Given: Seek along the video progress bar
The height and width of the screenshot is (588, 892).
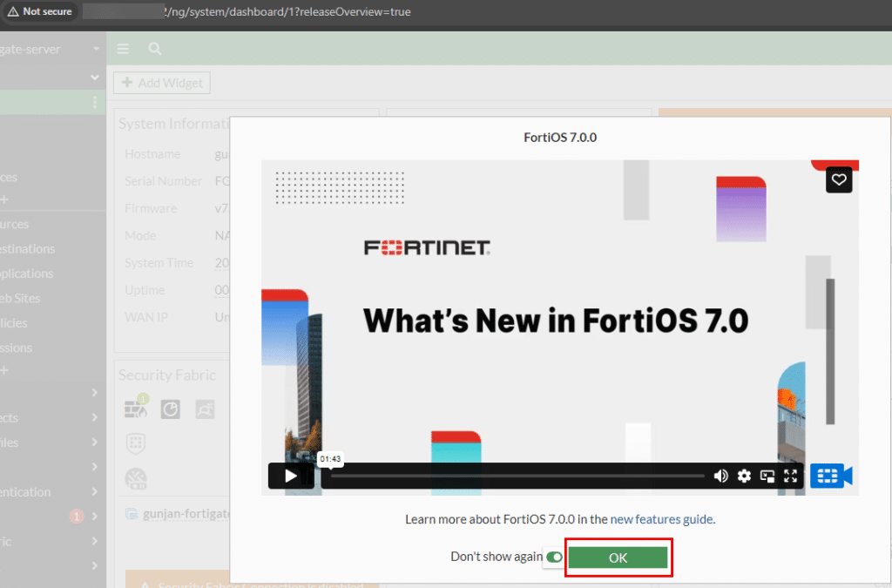Looking at the screenshot, I should (517, 476).
